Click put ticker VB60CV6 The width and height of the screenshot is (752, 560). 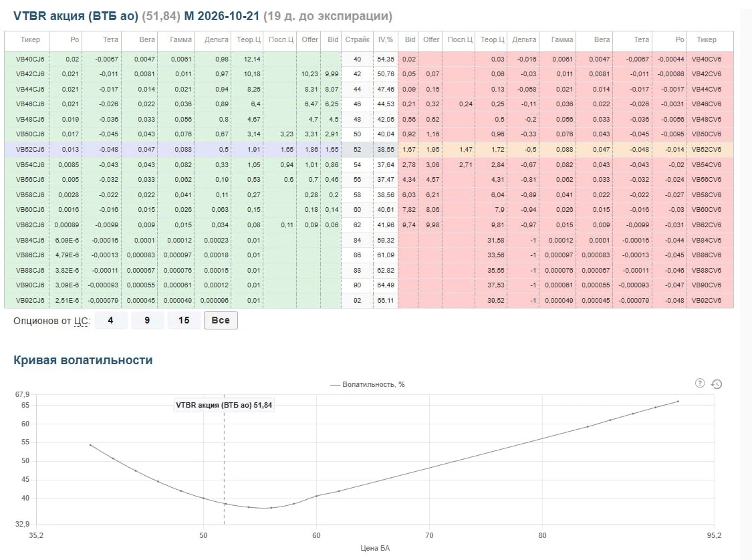(x=707, y=210)
